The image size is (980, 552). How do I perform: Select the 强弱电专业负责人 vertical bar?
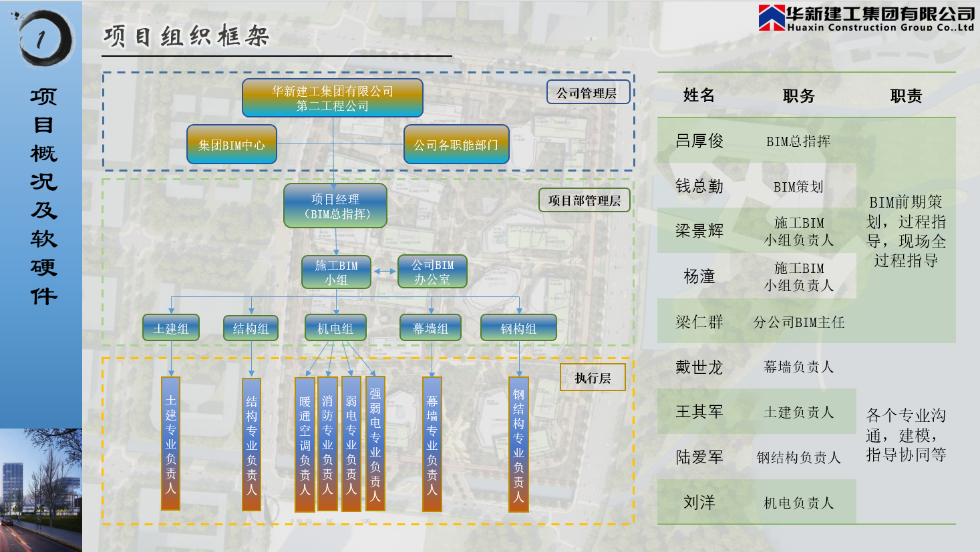pyautogui.click(x=375, y=443)
